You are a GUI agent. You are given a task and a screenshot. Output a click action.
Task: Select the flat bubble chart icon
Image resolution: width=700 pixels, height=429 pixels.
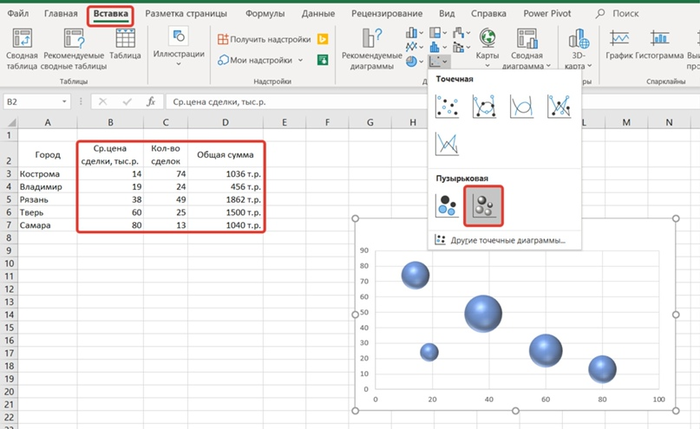point(447,205)
